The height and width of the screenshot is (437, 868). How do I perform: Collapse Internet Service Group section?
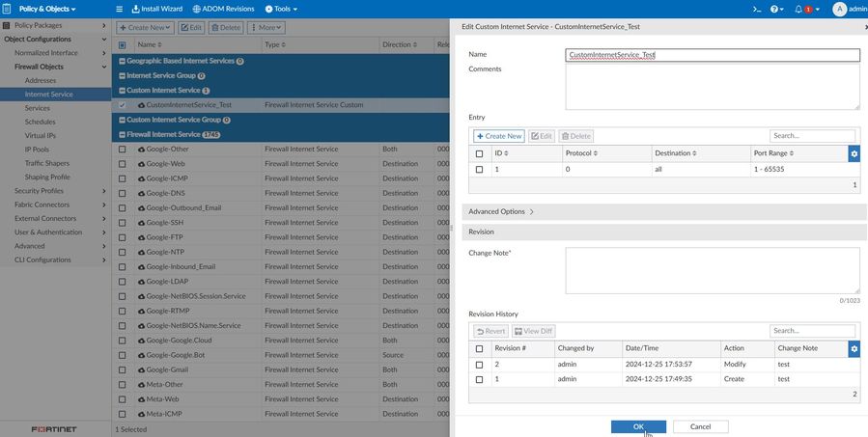point(122,76)
